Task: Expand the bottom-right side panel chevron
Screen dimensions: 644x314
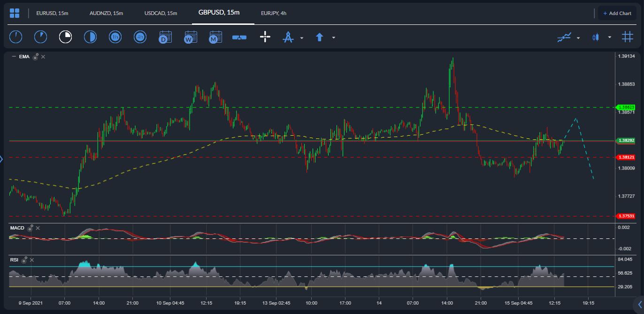Action: tap(639, 304)
